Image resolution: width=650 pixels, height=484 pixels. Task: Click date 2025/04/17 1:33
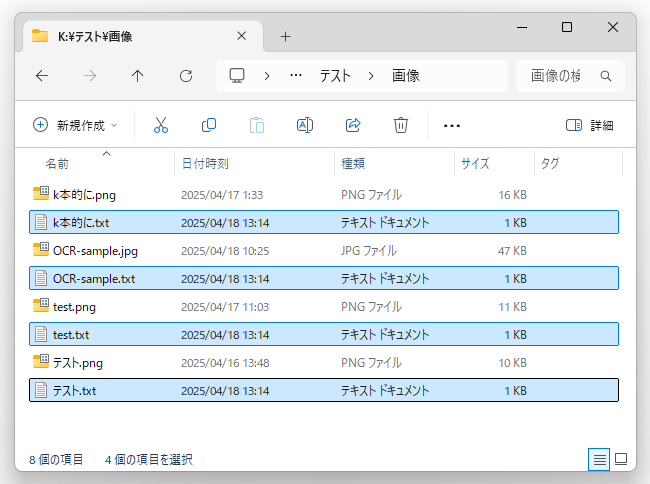pyautogui.click(x=222, y=195)
